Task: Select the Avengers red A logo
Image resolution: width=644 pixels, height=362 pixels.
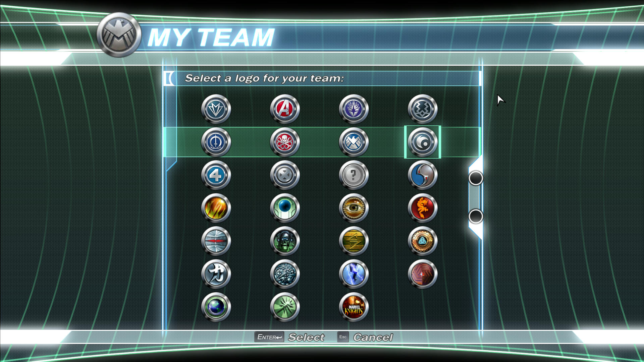Action: 285,109
